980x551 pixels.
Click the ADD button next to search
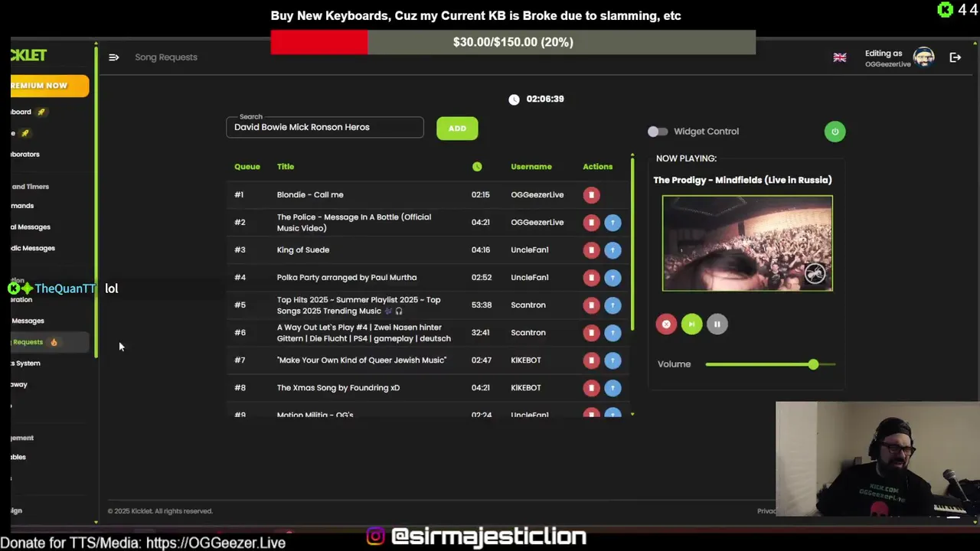(x=457, y=129)
